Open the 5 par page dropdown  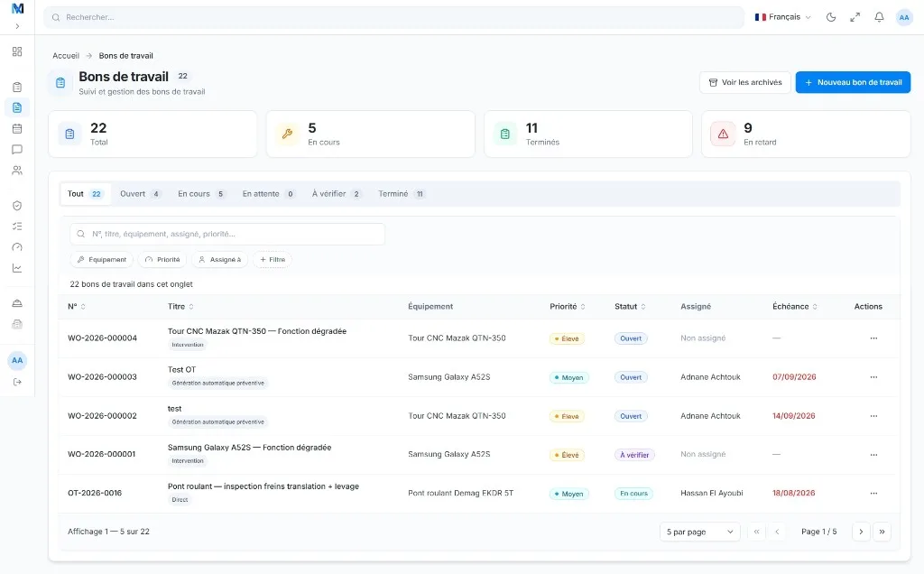(699, 532)
